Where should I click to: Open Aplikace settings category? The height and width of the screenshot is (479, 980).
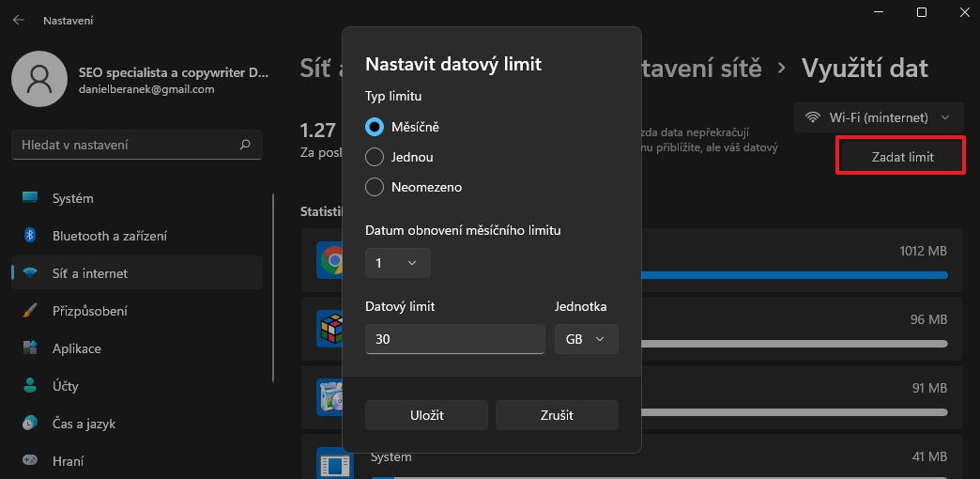[137, 348]
